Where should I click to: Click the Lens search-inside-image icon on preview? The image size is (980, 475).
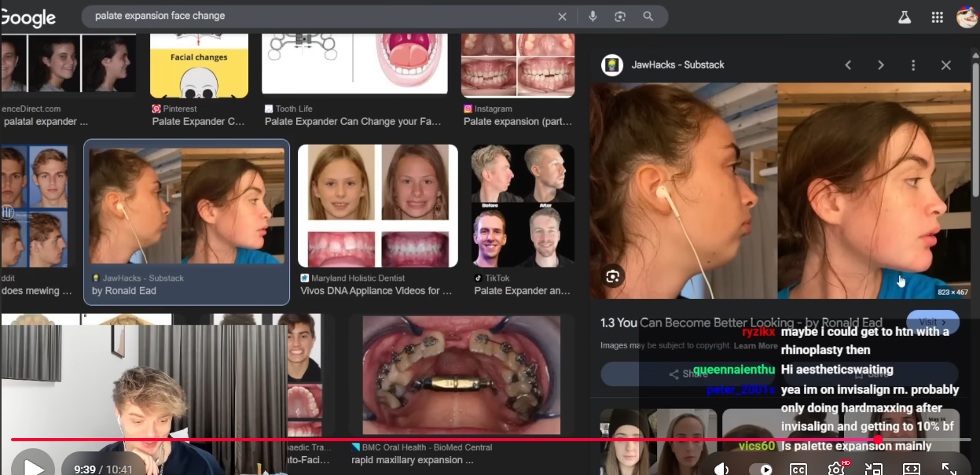[x=613, y=276]
